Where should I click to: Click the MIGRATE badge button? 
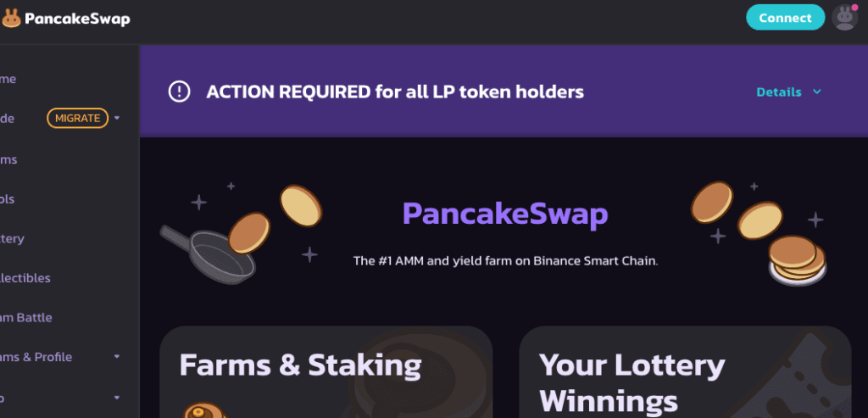[x=77, y=118]
